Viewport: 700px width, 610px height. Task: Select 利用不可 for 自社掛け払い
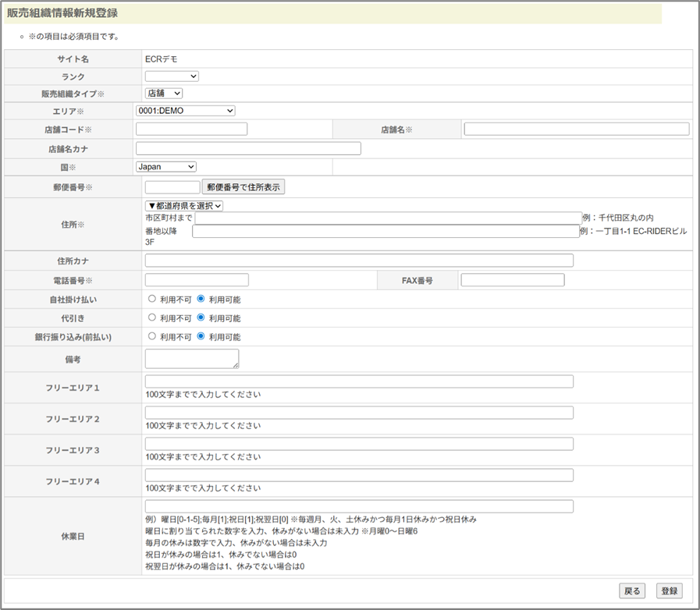(151, 299)
